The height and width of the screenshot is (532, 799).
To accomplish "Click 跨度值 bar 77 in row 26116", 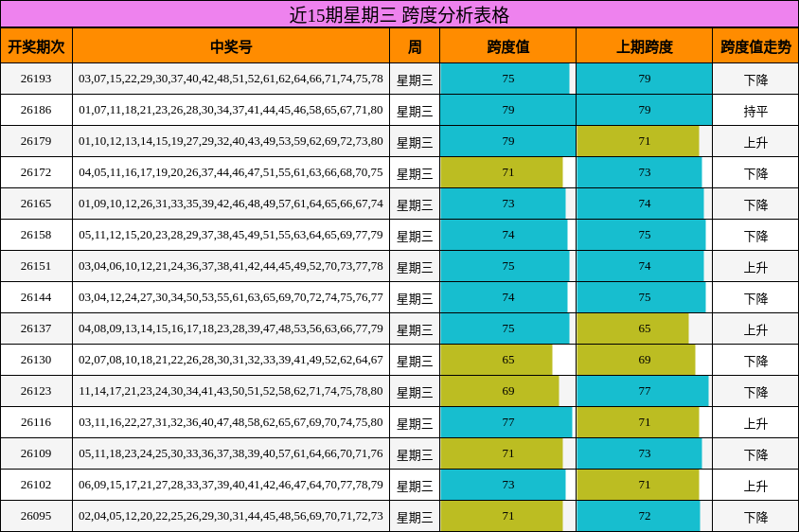I will [506, 422].
